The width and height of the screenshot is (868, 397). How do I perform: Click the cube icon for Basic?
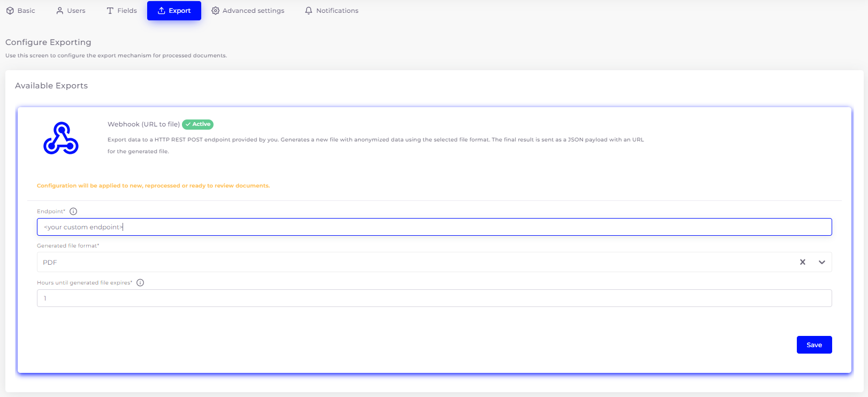point(10,11)
